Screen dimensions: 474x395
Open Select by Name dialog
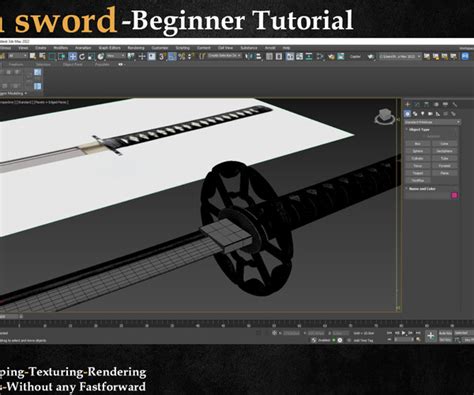42,56
